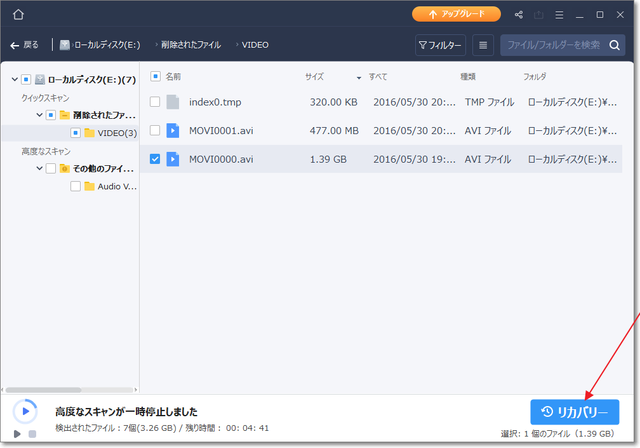
Task: Check the MOVI0001.avi checkbox
Action: (x=154, y=130)
